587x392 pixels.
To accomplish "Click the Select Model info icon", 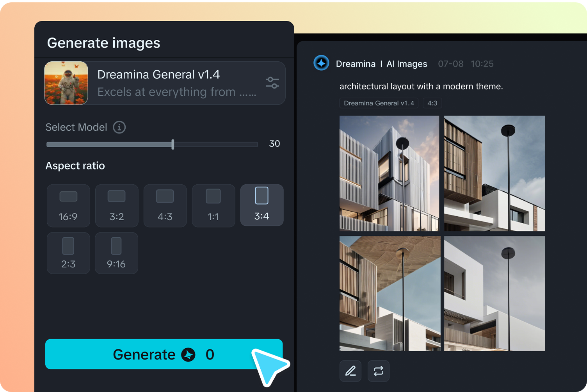I will coord(119,127).
